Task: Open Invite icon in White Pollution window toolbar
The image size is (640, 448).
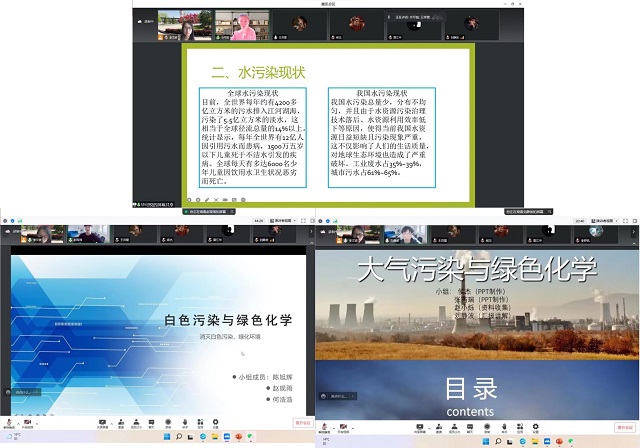Action: 121,424
